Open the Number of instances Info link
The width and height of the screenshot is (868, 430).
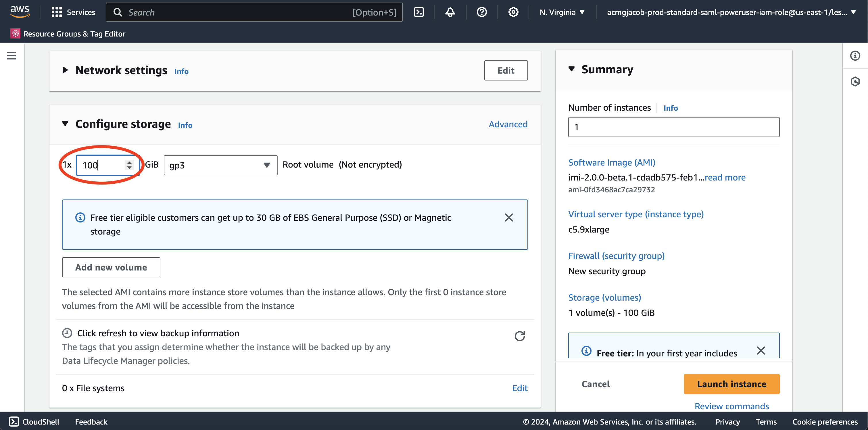671,108
